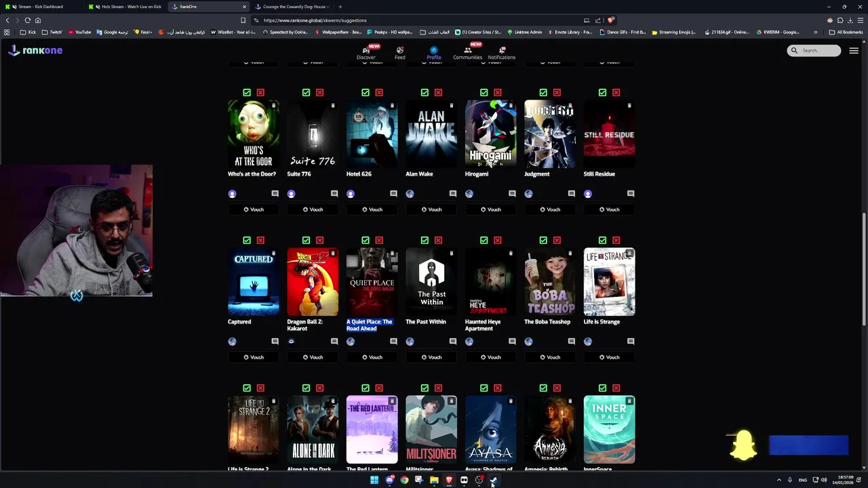The image size is (868, 488).
Task: Open the YouTube bookmark
Action: coord(79,32)
